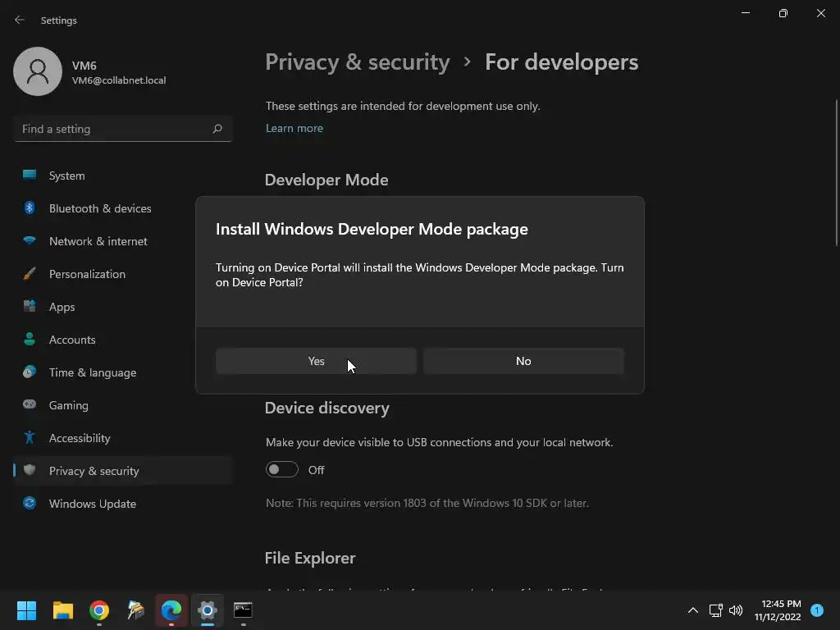Open File Explorer from the taskbar
840x630 pixels.
(x=62, y=610)
